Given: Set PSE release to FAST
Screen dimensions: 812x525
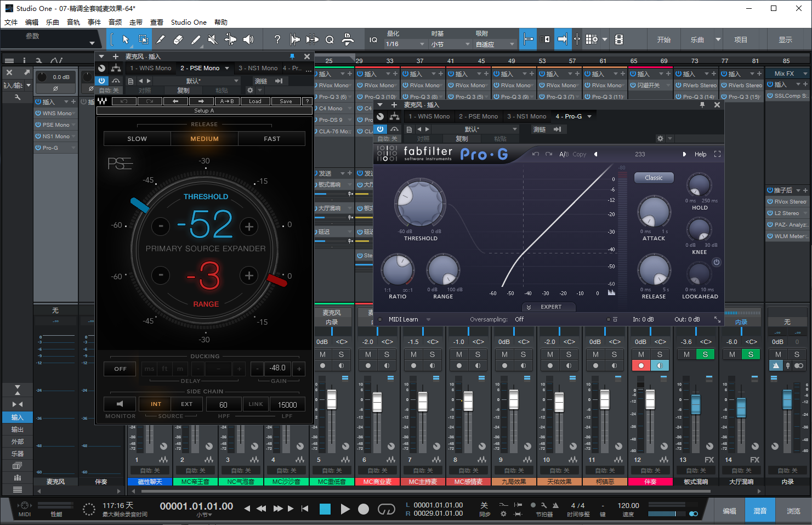Looking at the screenshot, I should pyautogui.click(x=271, y=139).
